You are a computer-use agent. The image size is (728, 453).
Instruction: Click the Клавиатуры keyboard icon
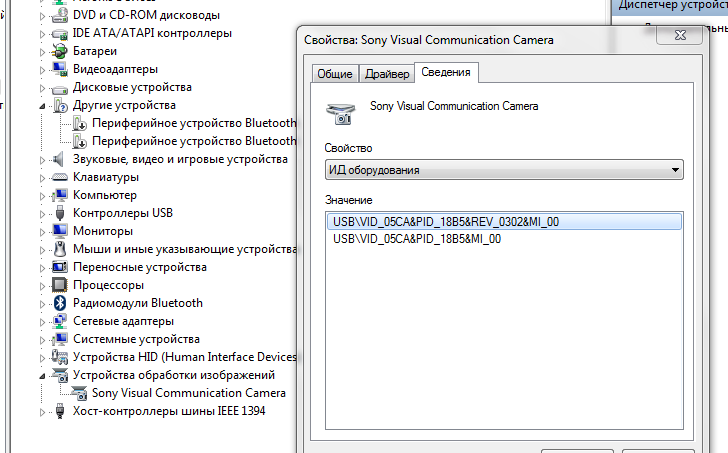[60, 177]
